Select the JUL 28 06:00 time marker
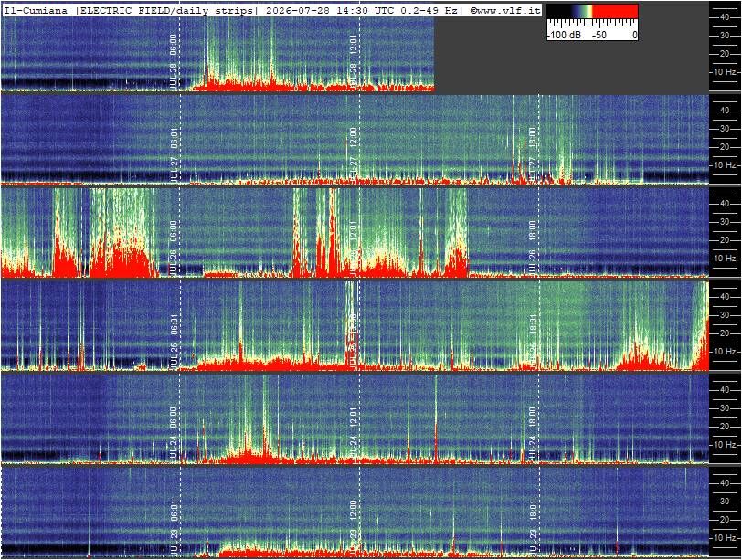This screenshot has height=560, width=742. (x=174, y=61)
